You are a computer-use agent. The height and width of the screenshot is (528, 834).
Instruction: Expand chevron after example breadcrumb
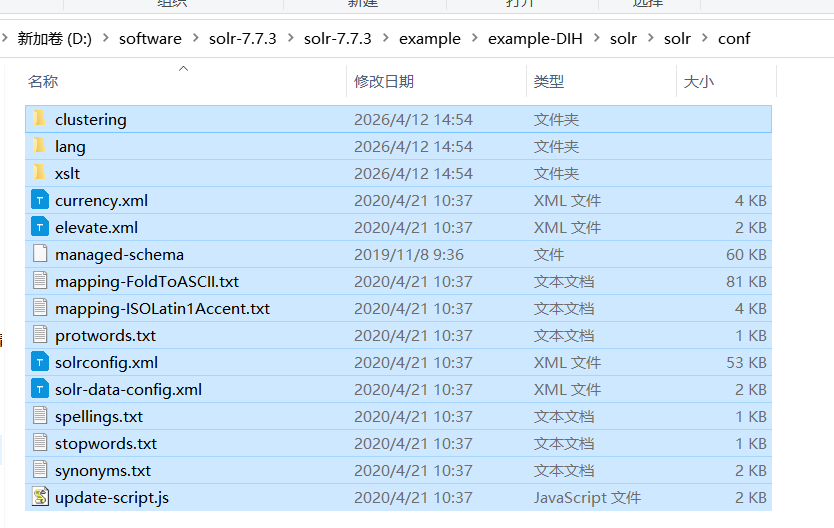[474, 38]
